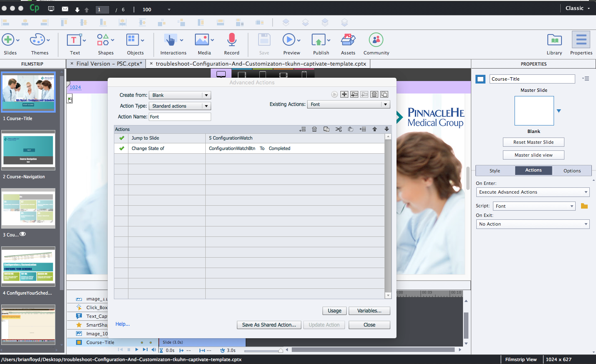Click the Interactions toolbar icon
596x364 pixels.
(x=170, y=40)
